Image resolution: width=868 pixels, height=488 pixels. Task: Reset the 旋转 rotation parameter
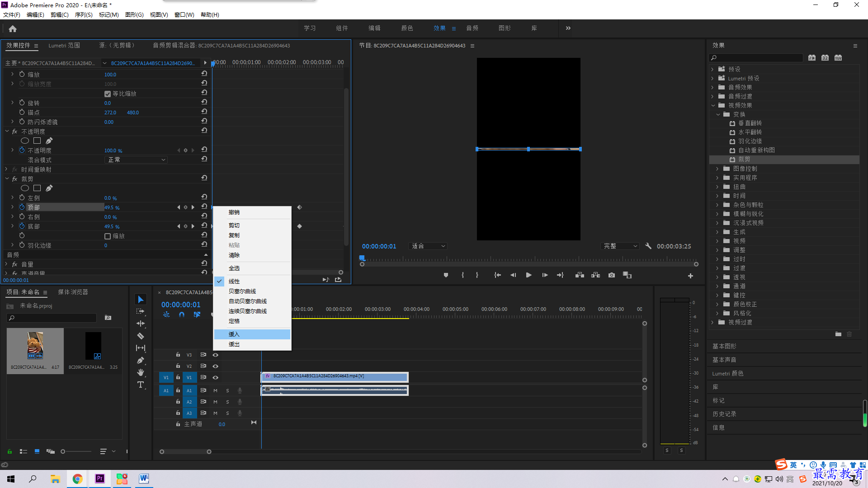(204, 102)
